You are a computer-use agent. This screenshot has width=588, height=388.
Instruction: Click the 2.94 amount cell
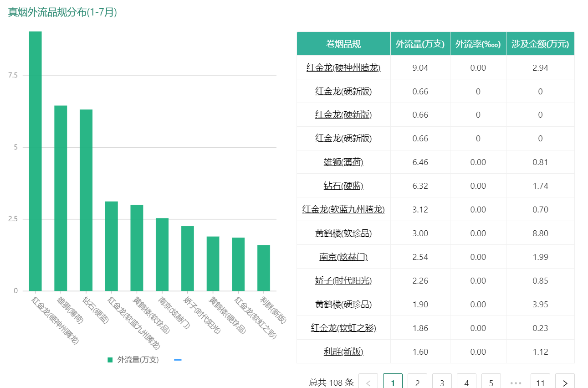point(540,67)
